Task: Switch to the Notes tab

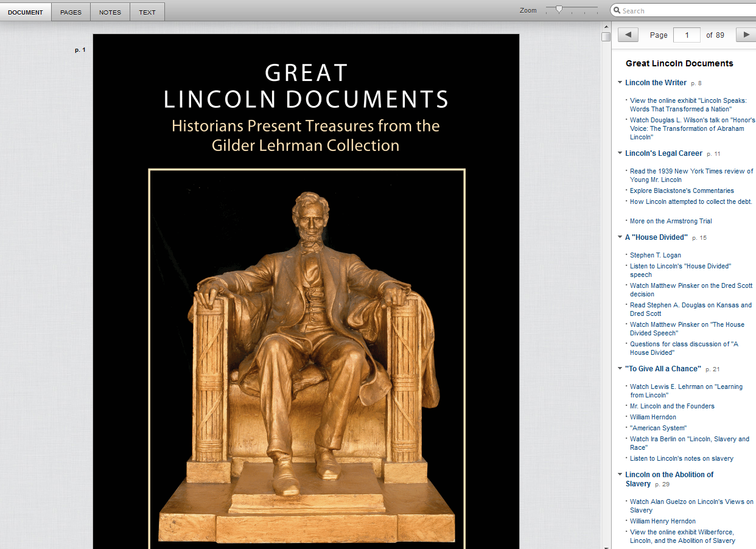Action: (110, 12)
